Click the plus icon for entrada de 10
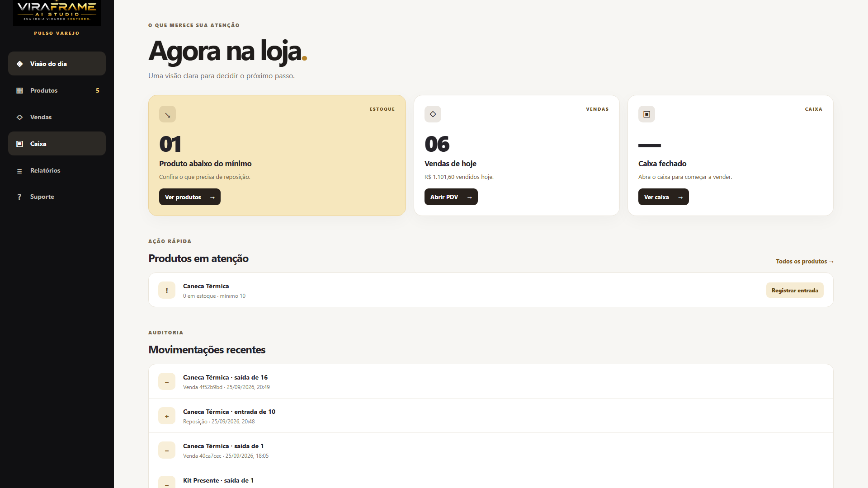 tap(167, 416)
